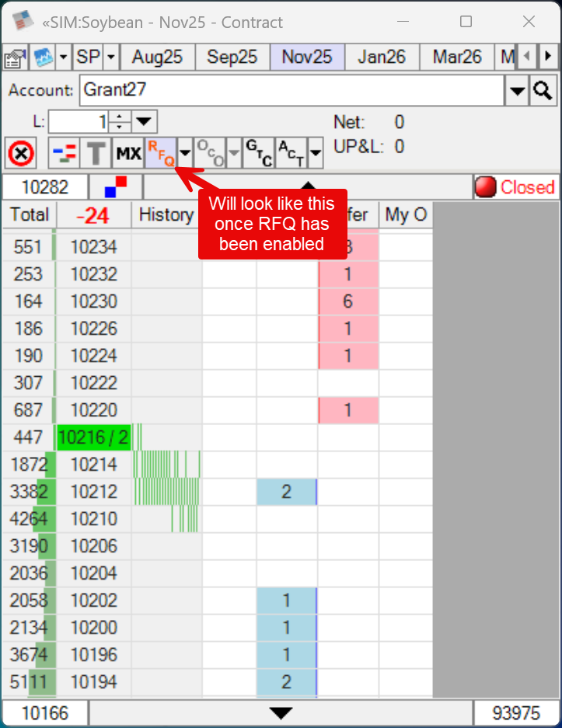
Task: Switch to the Sep25 contract tab
Action: pos(232,57)
